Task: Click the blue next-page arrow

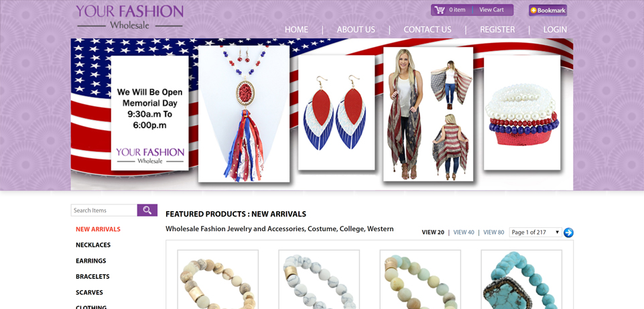Action: coord(568,233)
